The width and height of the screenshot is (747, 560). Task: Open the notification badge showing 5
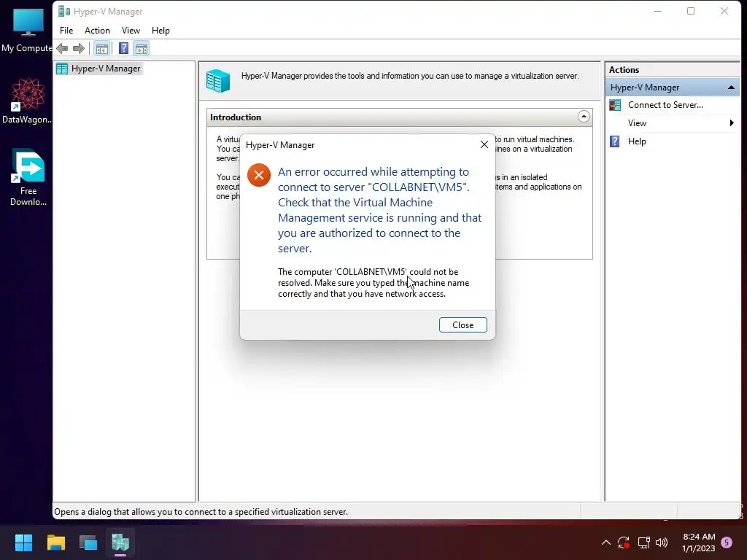(x=727, y=542)
